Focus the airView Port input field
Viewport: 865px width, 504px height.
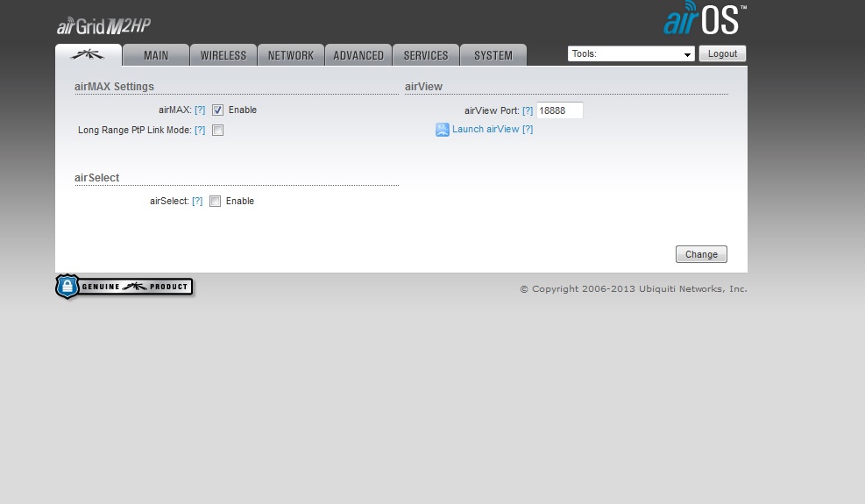click(559, 110)
